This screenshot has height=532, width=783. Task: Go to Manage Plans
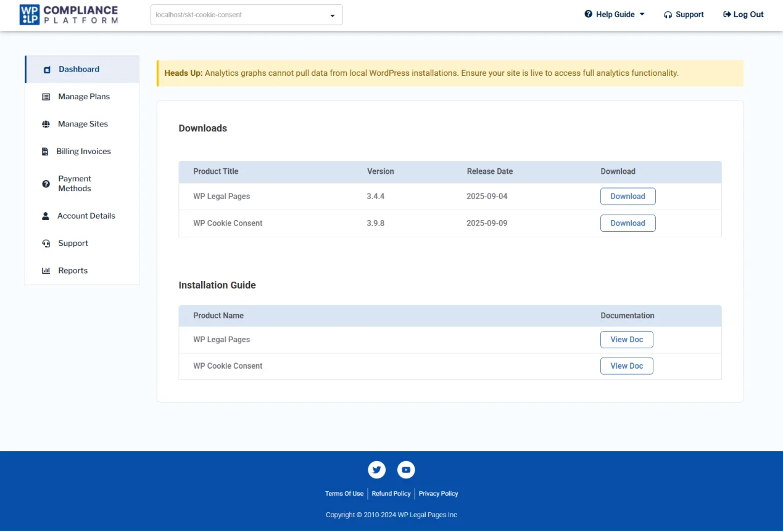(84, 97)
